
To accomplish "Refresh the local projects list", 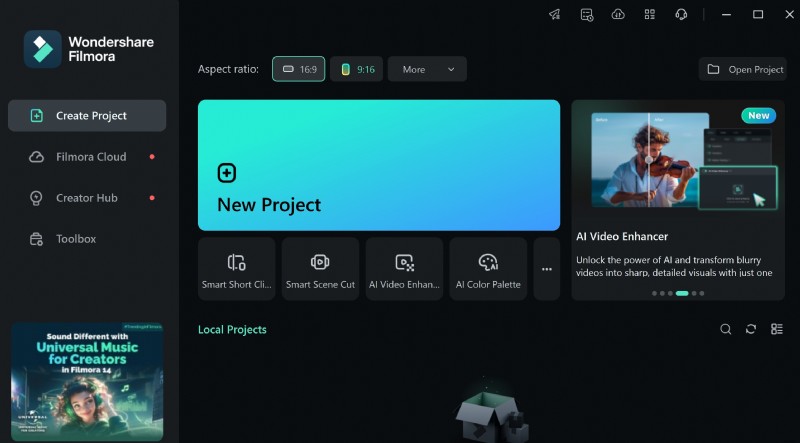I will tap(751, 329).
